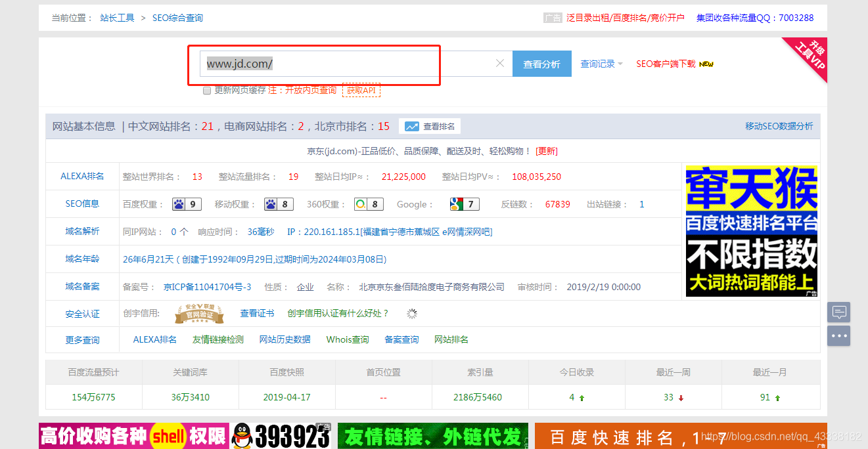Click the green up arrow next to 91
This screenshot has width=868, height=449.
pyautogui.click(x=777, y=398)
